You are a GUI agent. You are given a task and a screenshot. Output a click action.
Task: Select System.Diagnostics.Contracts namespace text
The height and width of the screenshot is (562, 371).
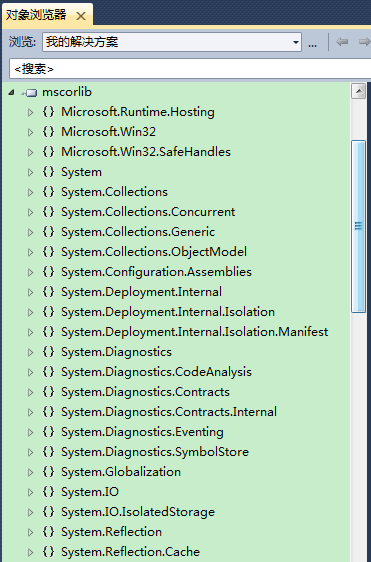(x=145, y=392)
